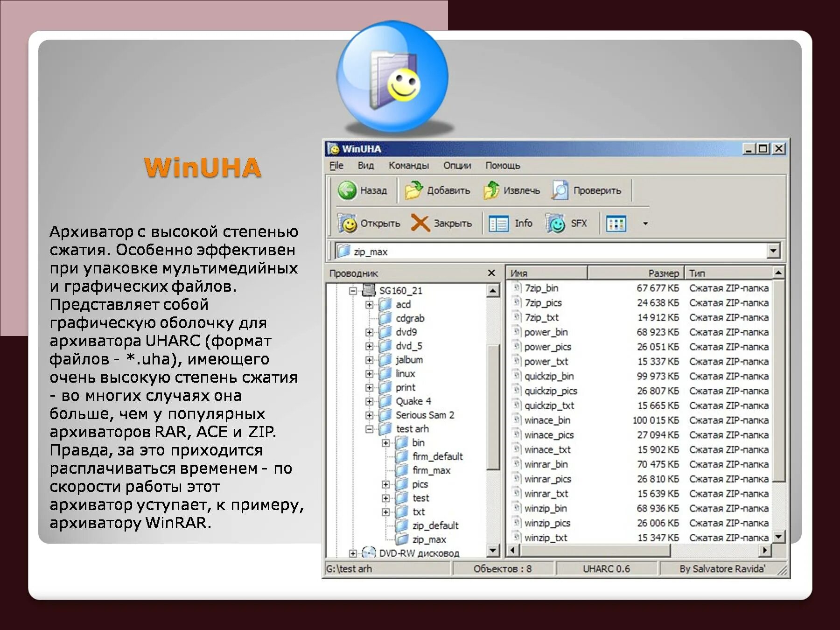
Task: Expand the Quake 4 folder node
Action: [369, 401]
